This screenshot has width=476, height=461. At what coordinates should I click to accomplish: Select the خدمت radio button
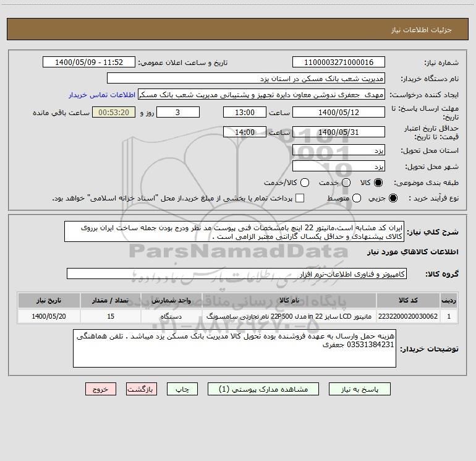(346, 183)
